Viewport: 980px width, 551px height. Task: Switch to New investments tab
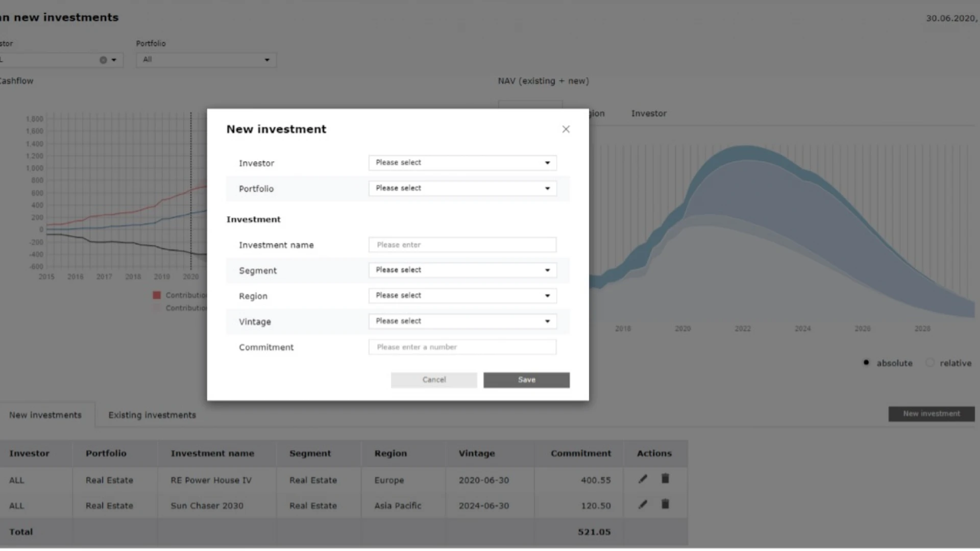point(45,415)
